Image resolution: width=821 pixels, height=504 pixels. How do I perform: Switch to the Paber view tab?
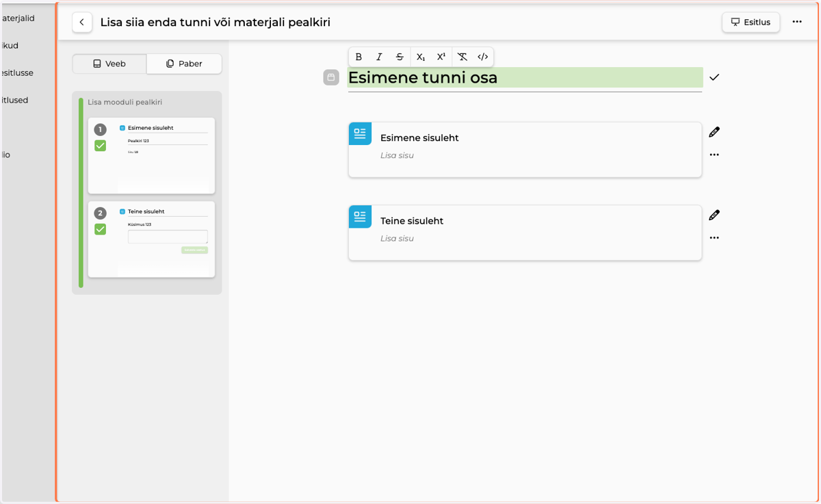184,64
